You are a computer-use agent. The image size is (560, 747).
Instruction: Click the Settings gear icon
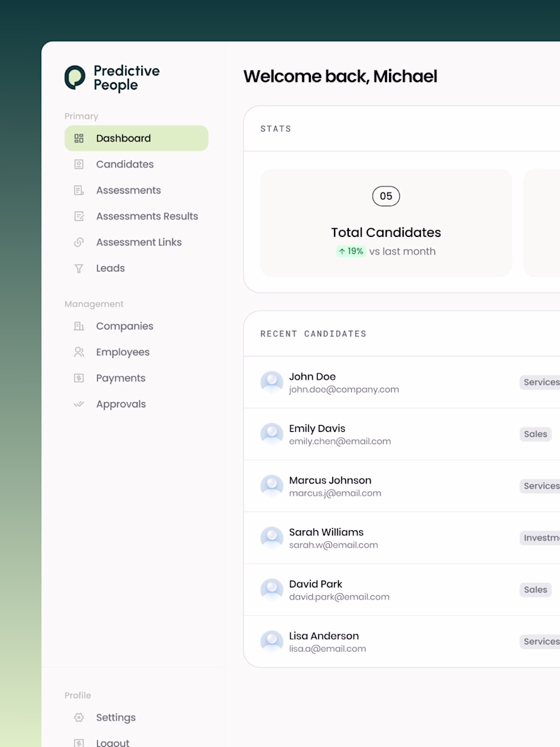(79, 718)
